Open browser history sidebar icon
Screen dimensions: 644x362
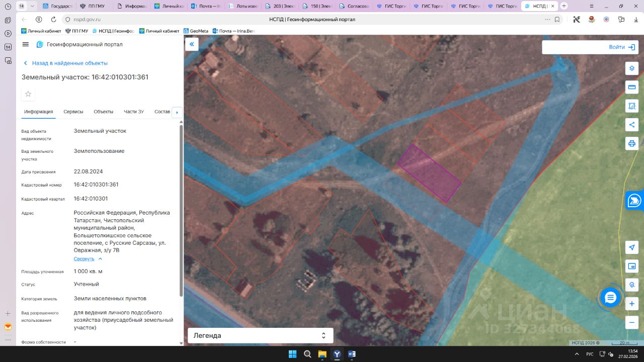[x=8, y=6]
